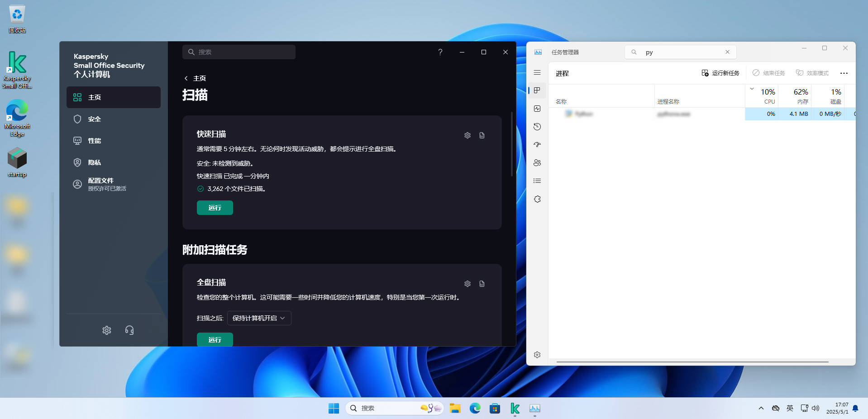The height and width of the screenshot is (419, 868).
Task: Click Kaspersky help question mark icon
Action: point(440,52)
